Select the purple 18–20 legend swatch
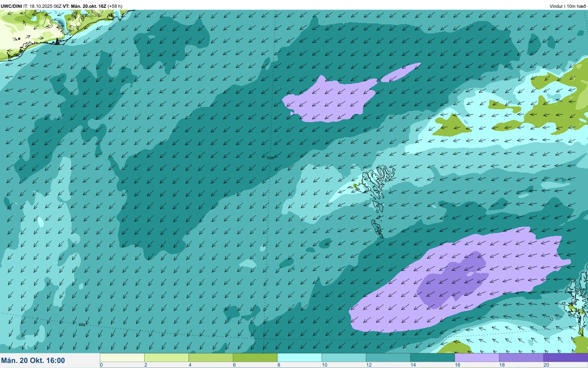This screenshot has width=588, height=368. 521,357
